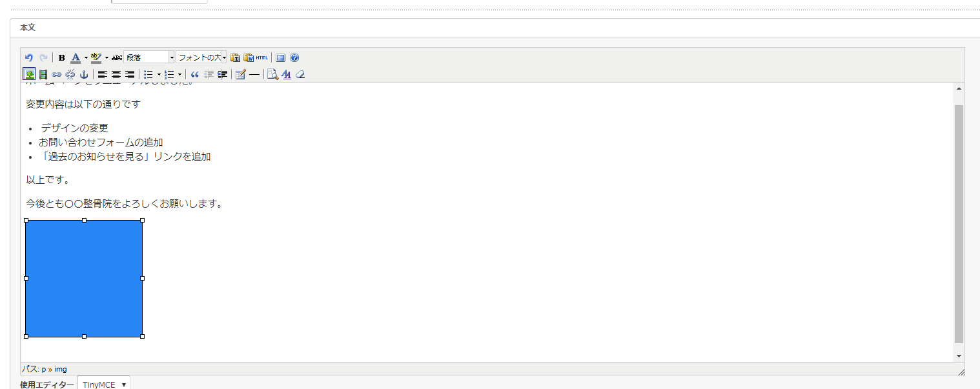Toggle strikethrough text style

point(117,57)
